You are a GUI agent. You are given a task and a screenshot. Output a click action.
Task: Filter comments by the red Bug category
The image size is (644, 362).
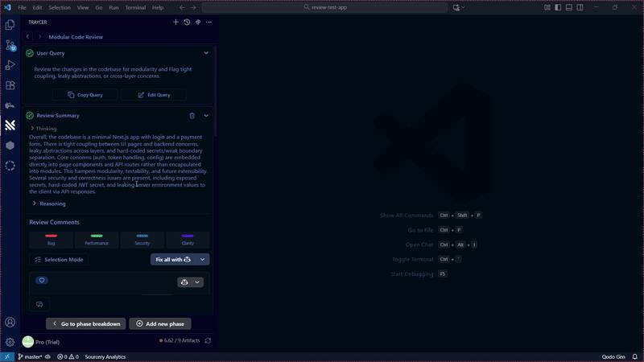52,240
